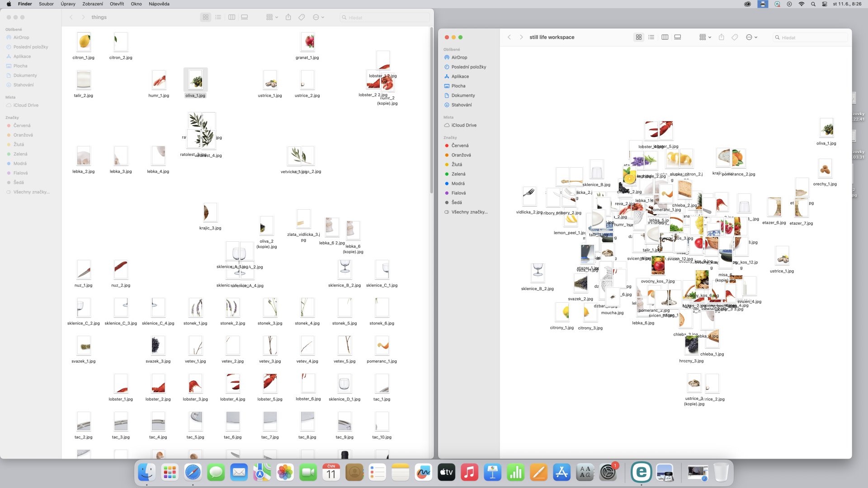The height and width of the screenshot is (488, 868).
Task: Open the Zobrazení menu
Action: 92,4
